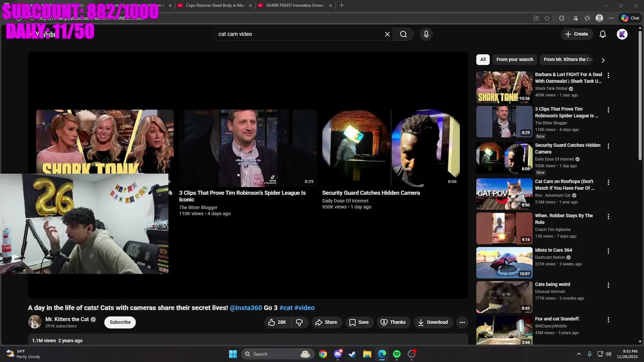
Task: Open browser settings and more menu
Action: pyautogui.click(x=611, y=18)
